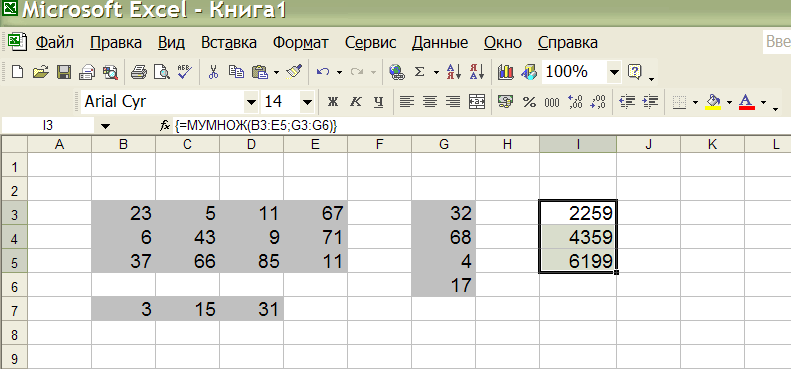This screenshot has width=791, height=369.
Task: Click the AutoSum sigma icon
Action: point(419,72)
